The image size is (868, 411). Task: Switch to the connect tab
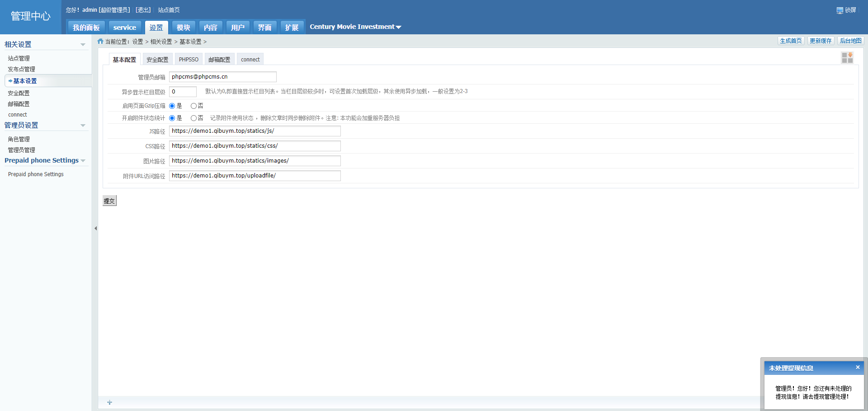click(250, 60)
